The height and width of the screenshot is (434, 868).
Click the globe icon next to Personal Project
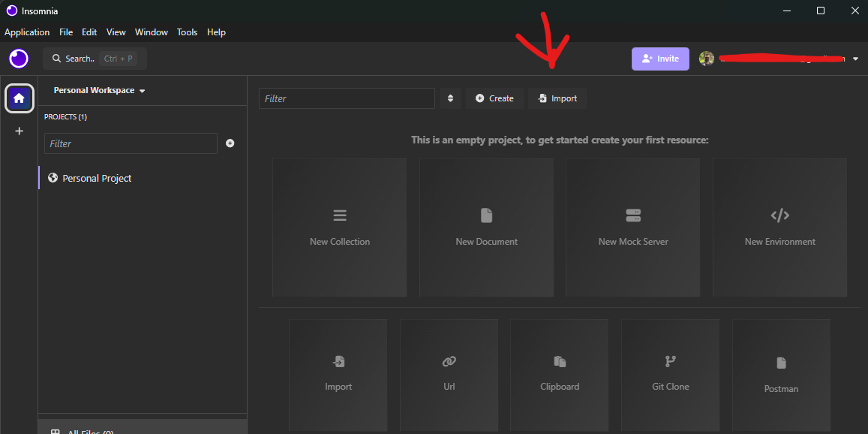(x=53, y=178)
